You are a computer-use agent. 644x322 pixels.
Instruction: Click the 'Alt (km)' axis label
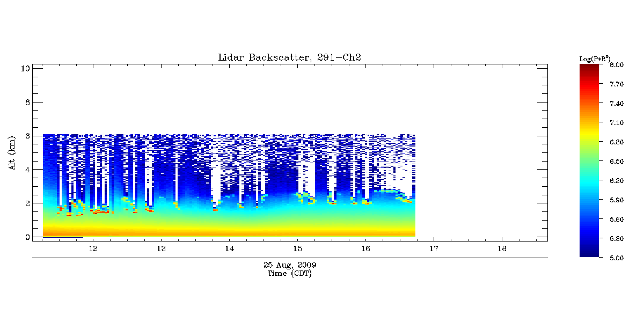click(12, 153)
